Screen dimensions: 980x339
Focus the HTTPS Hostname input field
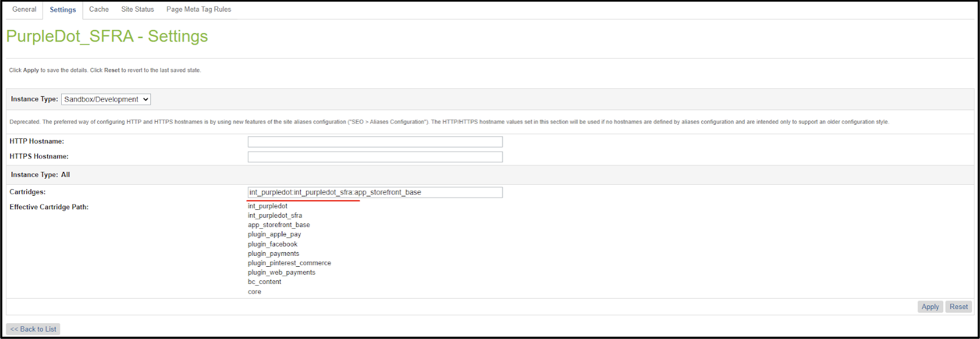375,157
